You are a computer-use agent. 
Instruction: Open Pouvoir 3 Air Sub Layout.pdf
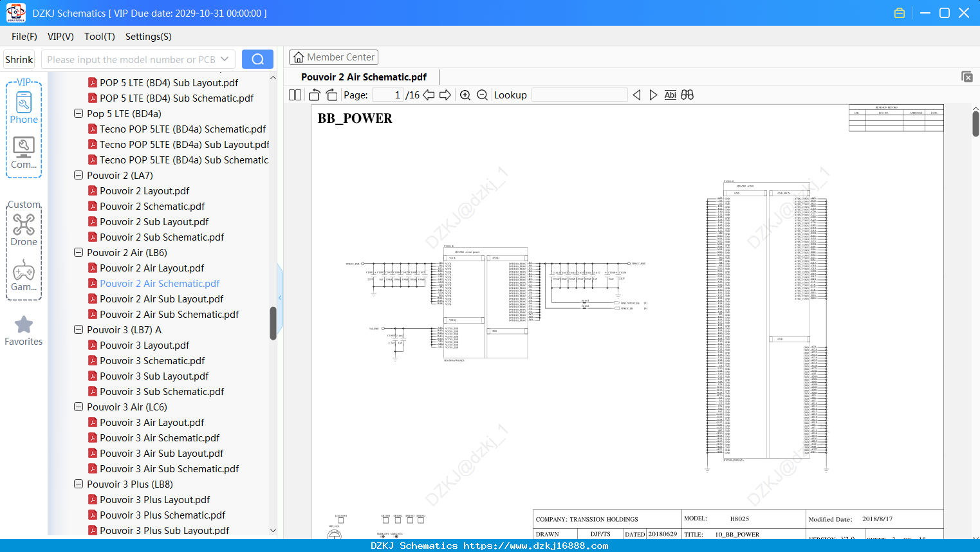coord(162,453)
